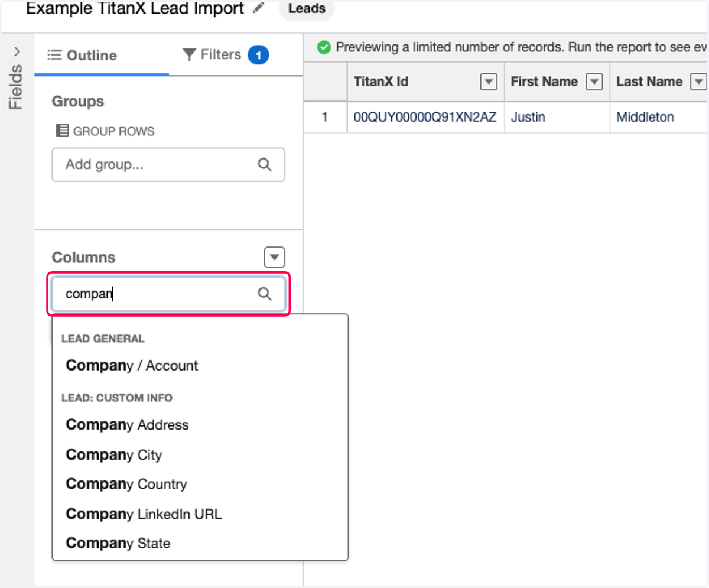This screenshot has height=588, width=709.
Task: Click the Group Rows icon under Groups
Action: 61,131
